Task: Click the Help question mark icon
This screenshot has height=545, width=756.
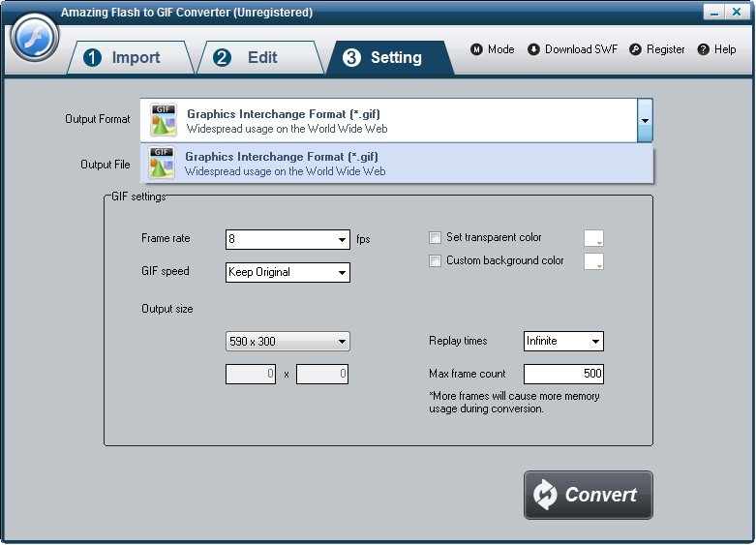Action: pyautogui.click(x=703, y=49)
